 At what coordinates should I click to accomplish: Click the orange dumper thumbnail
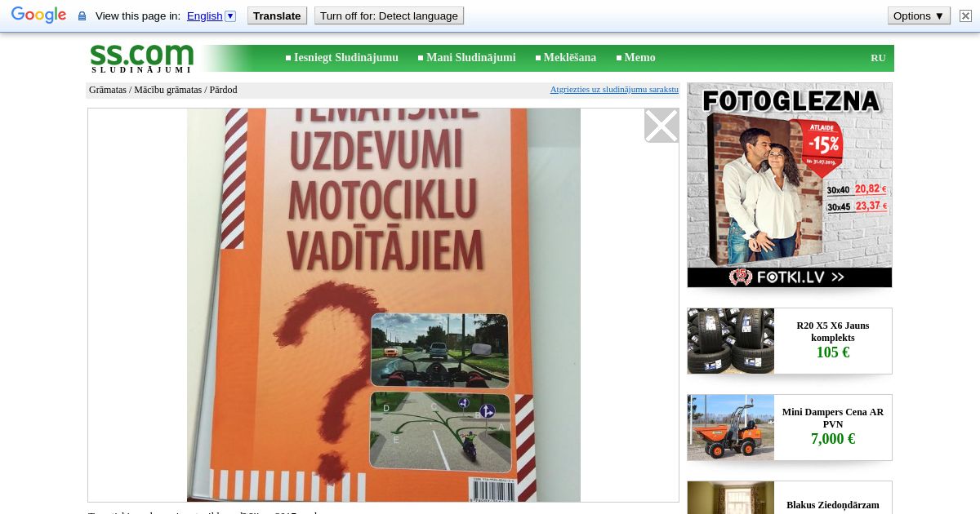[x=731, y=428]
